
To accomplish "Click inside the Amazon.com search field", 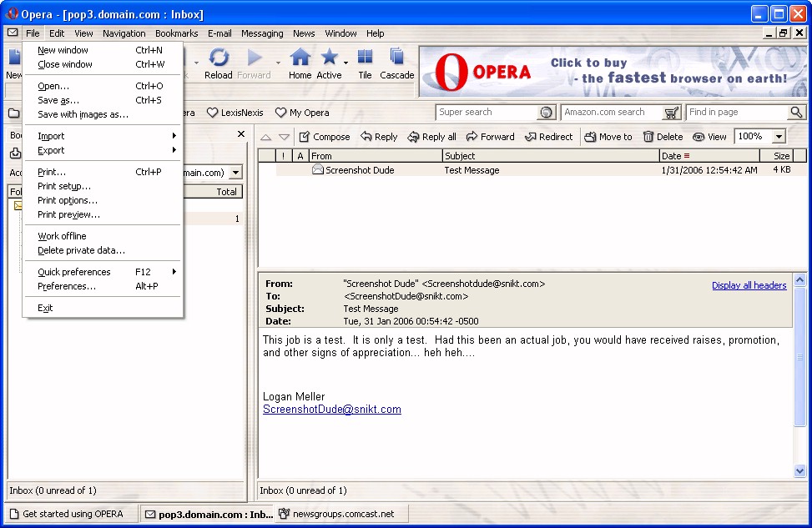I will click(612, 113).
